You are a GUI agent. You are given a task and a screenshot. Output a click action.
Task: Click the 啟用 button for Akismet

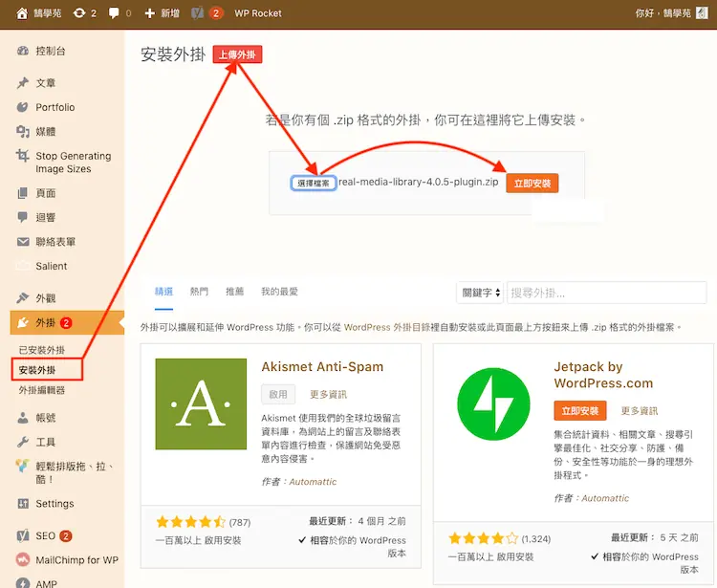(x=278, y=394)
